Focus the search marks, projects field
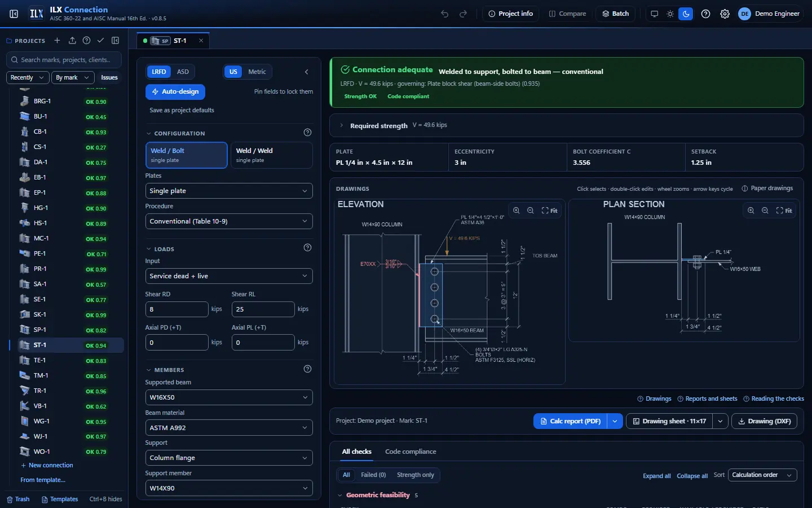812x508 pixels. click(64, 60)
